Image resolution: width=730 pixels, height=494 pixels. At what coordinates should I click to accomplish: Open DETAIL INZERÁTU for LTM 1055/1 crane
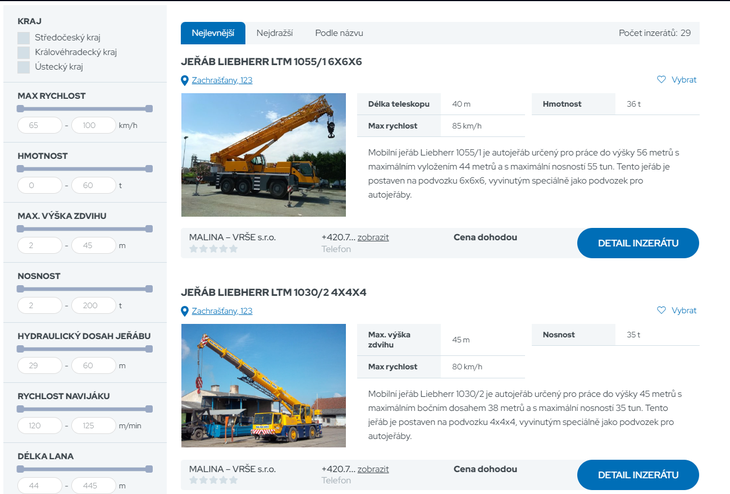[638, 243]
